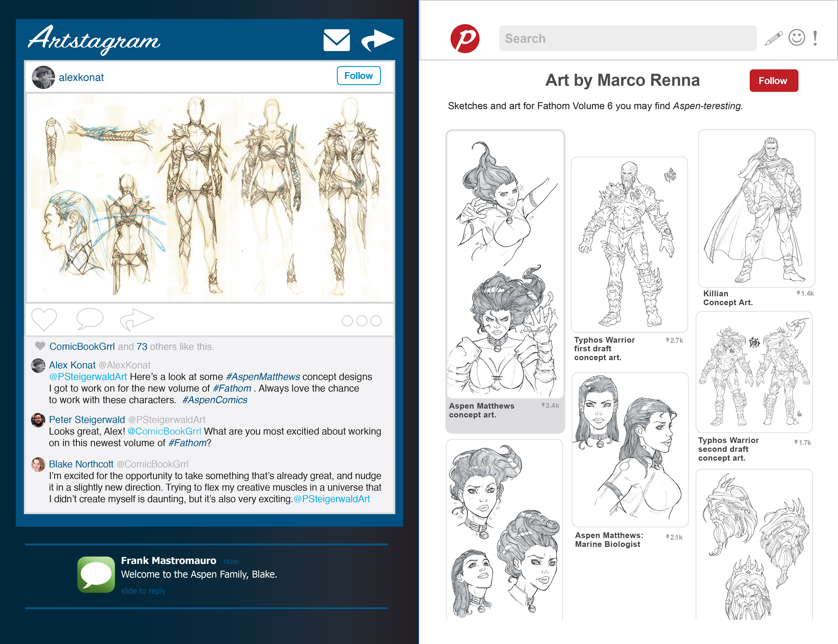
Task: Click in the Search input field
Action: tap(627, 39)
